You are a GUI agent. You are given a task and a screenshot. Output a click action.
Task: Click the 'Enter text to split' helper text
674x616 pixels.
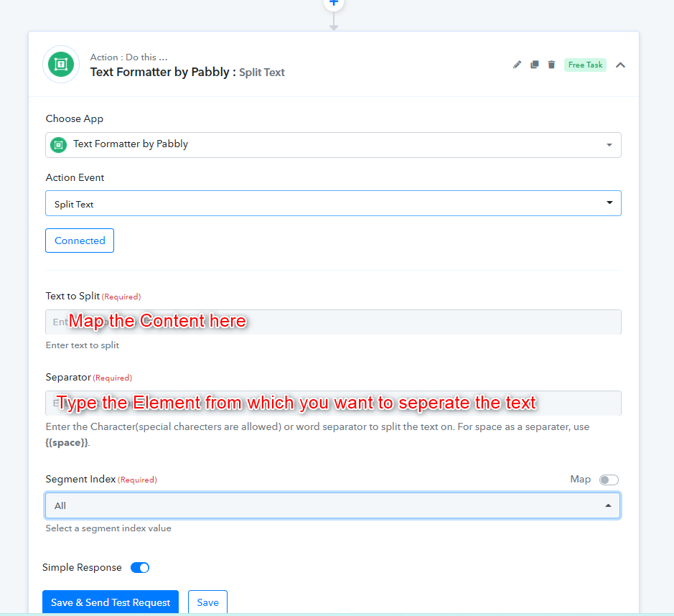coord(82,345)
